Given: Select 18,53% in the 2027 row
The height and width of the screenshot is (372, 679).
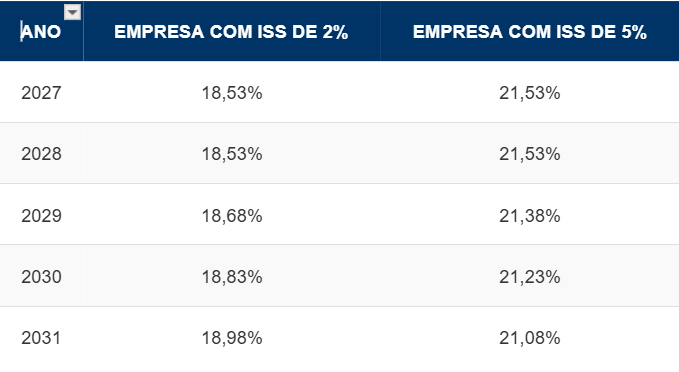Looking at the screenshot, I should pos(232,93).
